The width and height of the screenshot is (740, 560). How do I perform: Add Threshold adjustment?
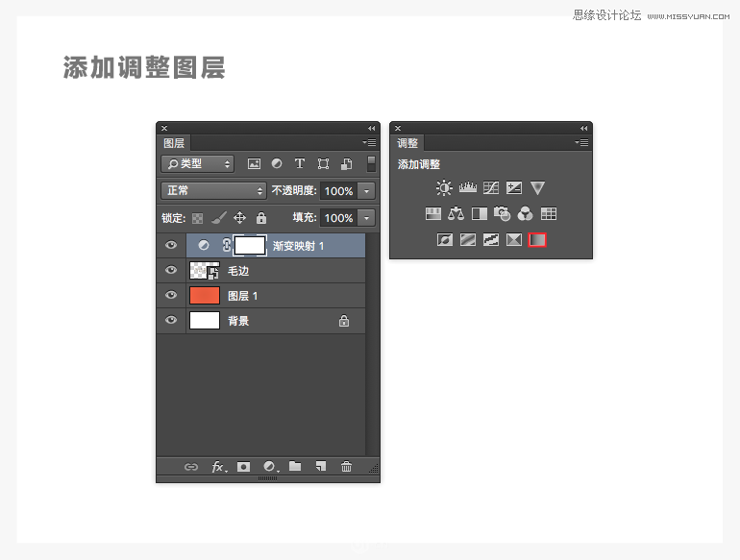(491, 240)
